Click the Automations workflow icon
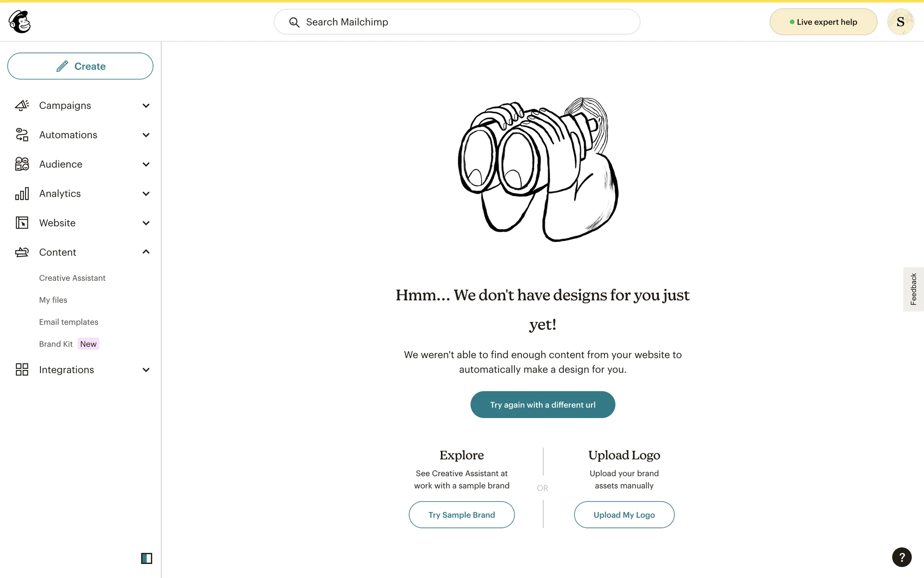 click(22, 135)
